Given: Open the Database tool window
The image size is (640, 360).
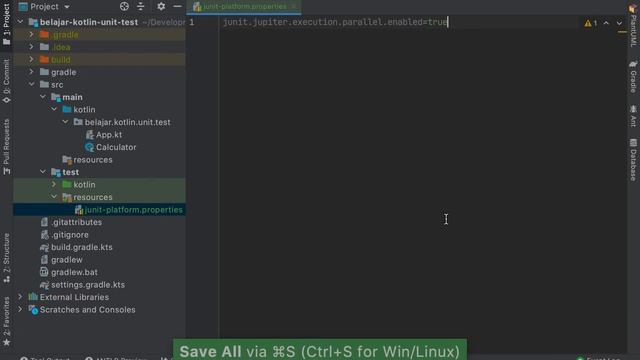Looking at the screenshot, I should click(x=633, y=160).
